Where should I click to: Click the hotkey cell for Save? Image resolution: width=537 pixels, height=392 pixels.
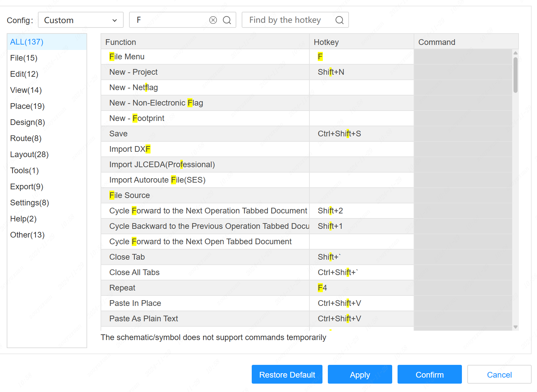[x=361, y=134]
